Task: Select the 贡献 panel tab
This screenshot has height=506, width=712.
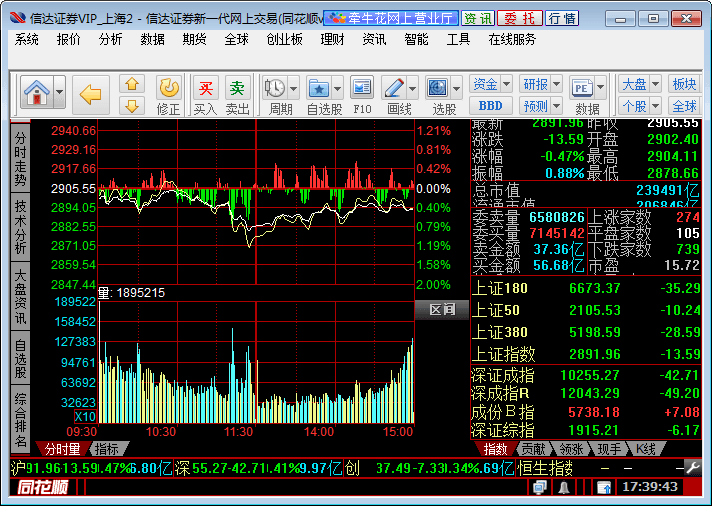Action: 533,449
